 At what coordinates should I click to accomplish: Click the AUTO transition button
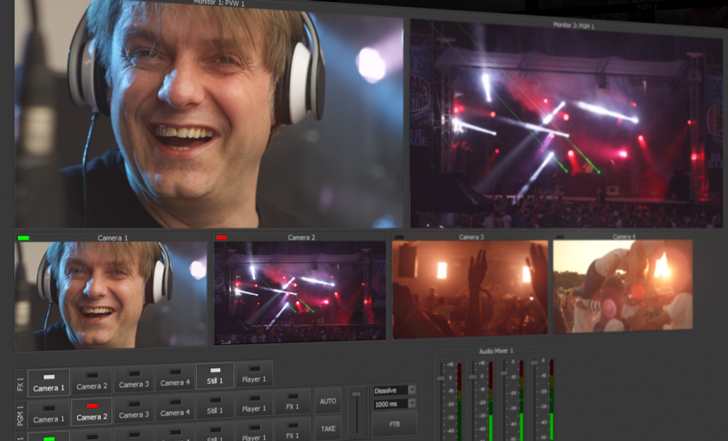(328, 401)
